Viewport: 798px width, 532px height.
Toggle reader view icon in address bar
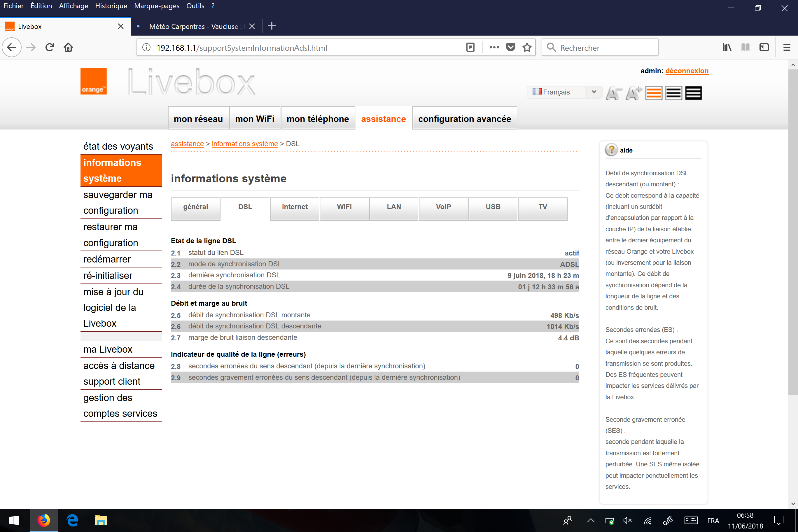click(470, 48)
